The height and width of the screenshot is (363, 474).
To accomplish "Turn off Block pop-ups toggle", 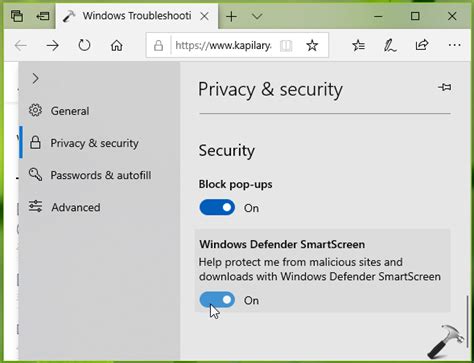I will 217,207.
